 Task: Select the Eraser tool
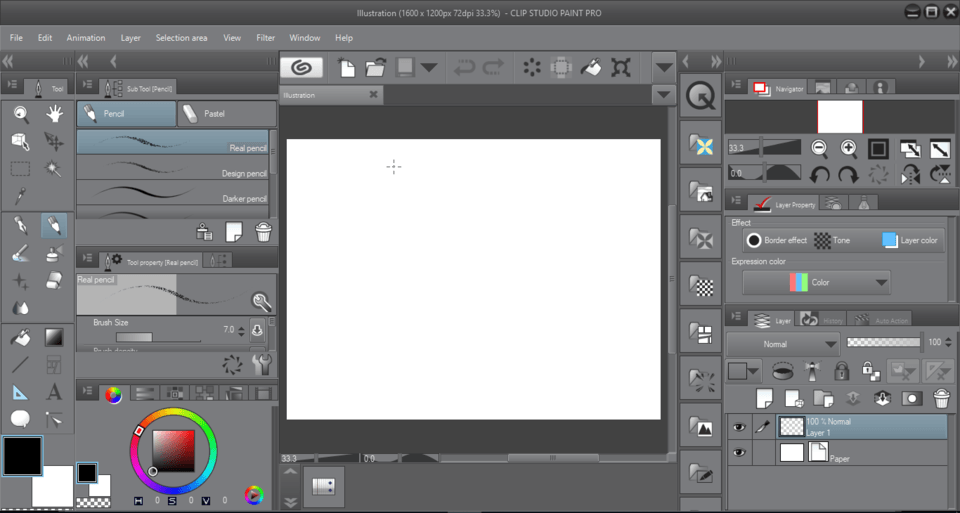click(x=54, y=280)
